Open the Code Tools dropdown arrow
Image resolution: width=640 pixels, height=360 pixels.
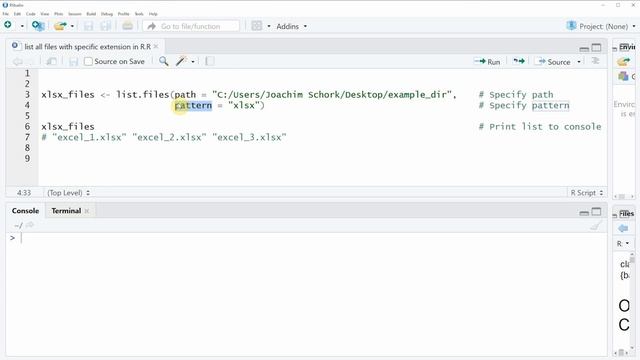pyautogui.click(x=193, y=62)
